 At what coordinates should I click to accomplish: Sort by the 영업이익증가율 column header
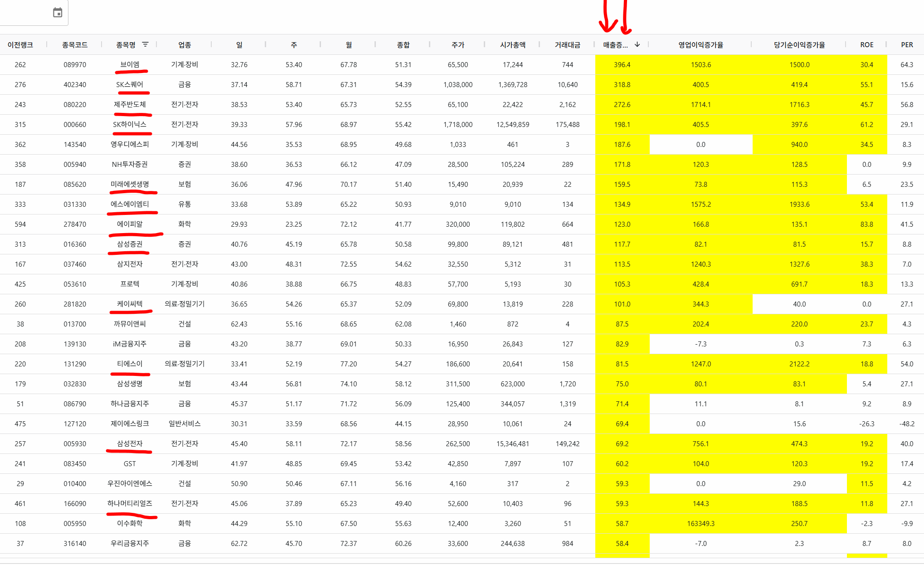coord(701,45)
